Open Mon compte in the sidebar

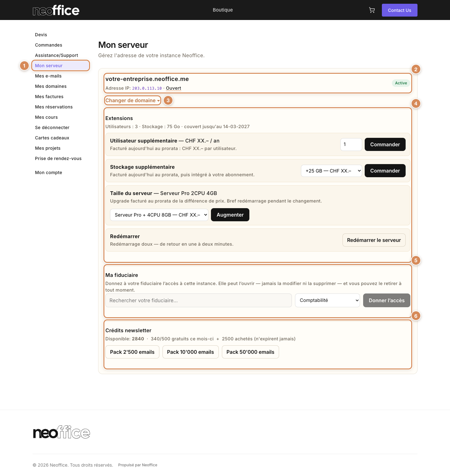coord(48,173)
